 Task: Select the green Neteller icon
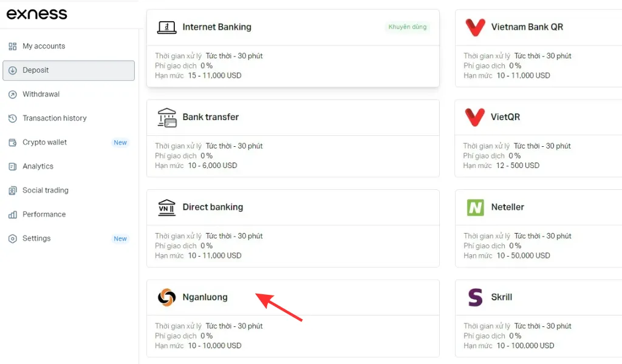point(476,207)
